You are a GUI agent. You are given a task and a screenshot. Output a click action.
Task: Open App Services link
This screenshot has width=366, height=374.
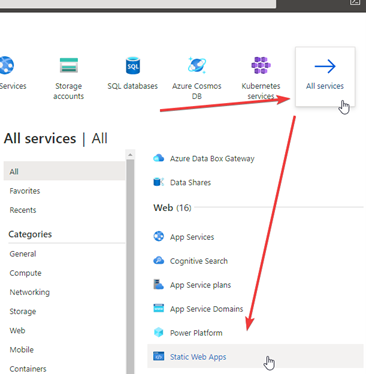coord(192,237)
